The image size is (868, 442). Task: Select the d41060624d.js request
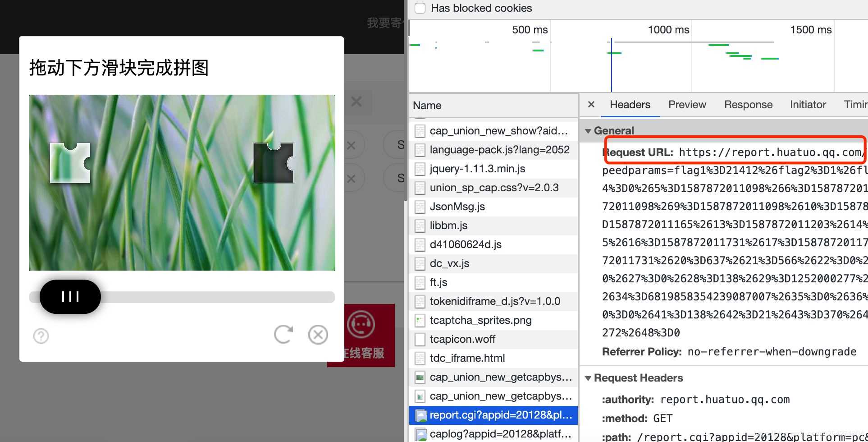click(x=493, y=245)
